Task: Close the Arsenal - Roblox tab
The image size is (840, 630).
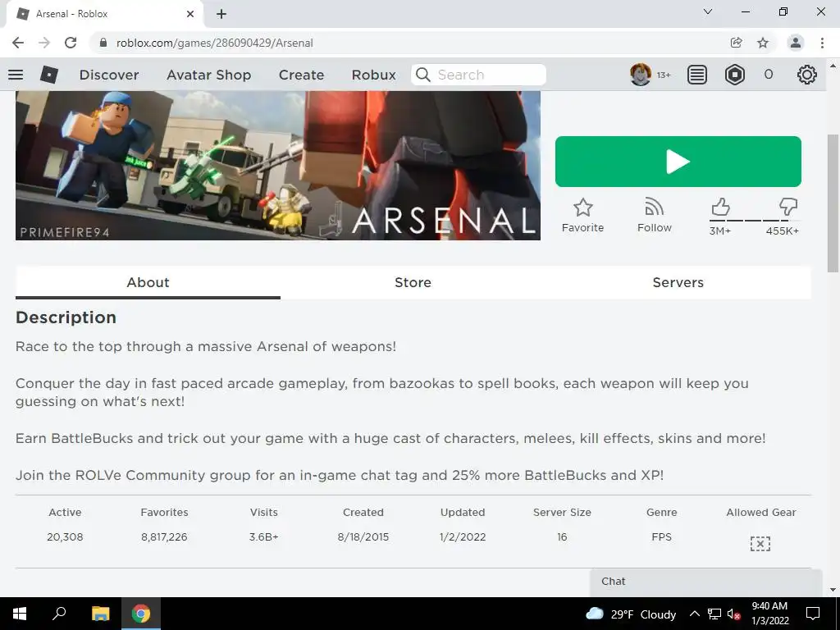Action: click(190, 14)
